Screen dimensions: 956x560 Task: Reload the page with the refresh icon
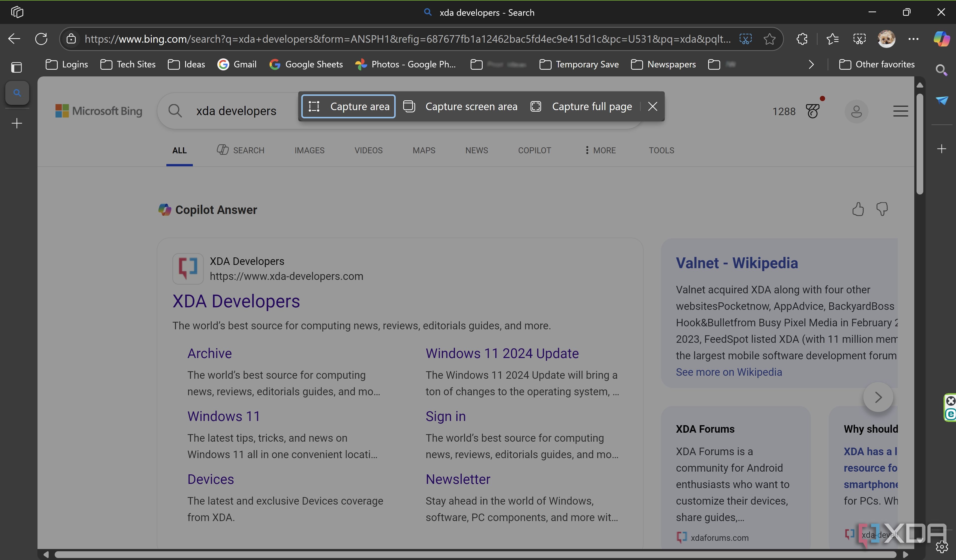(41, 39)
